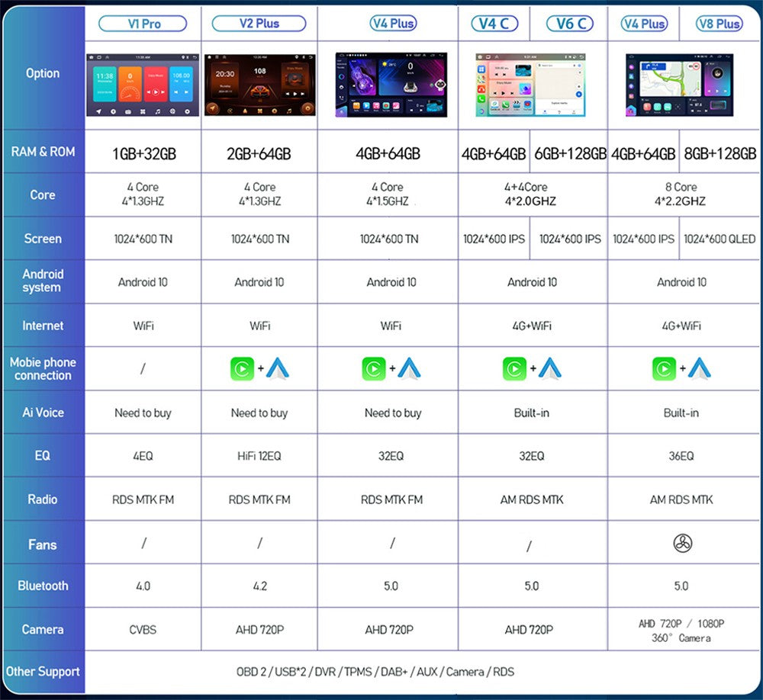Click AM RDS MTK in the 8 Core column

point(681,499)
